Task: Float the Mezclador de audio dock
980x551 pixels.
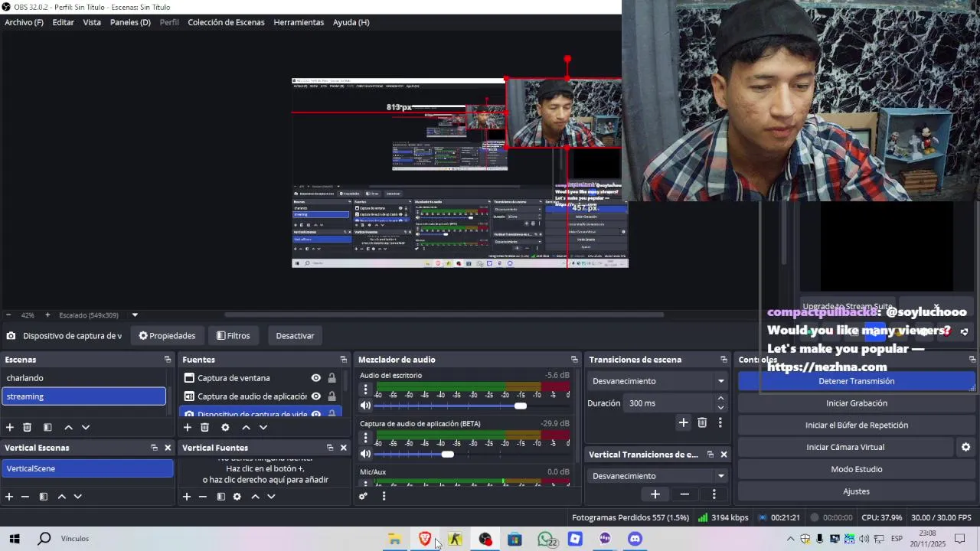Action: (x=574, y=360)
